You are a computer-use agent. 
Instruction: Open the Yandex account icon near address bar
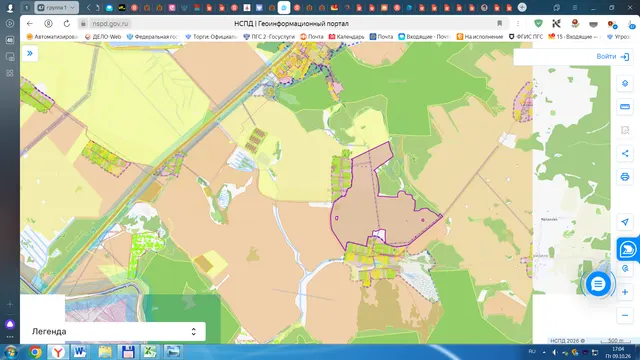(x=48, y=24)
